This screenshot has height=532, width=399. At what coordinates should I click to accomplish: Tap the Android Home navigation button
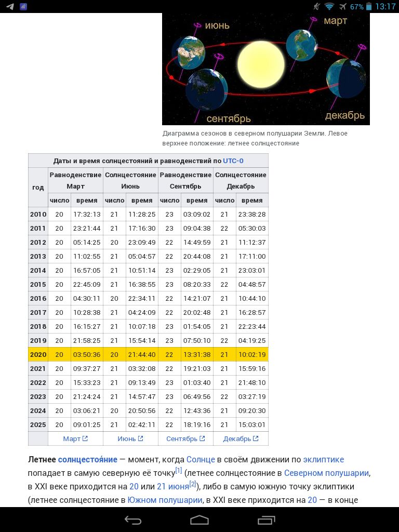tap(199, 520)
